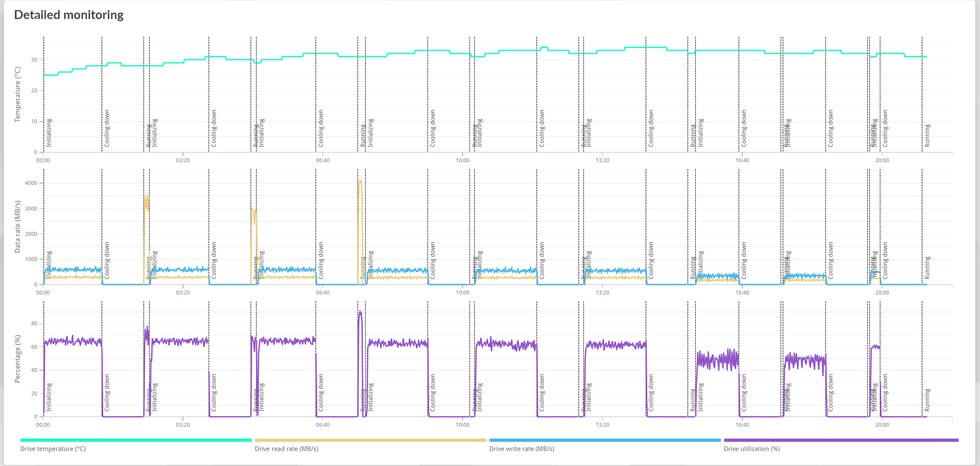Screen dimensions: 980x466
Task: Click the 4000 tick on the data rate axis
Action: pos(31,183)
